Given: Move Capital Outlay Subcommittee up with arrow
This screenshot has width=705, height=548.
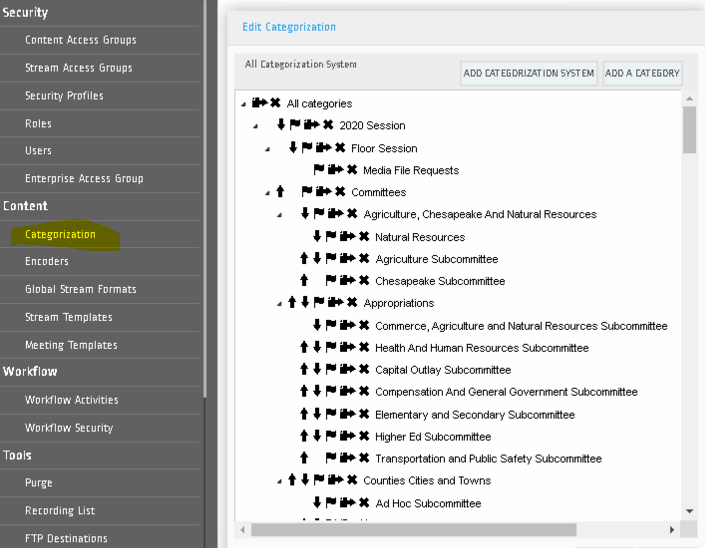Looking at the screenshot, I should tap(304, 369).
